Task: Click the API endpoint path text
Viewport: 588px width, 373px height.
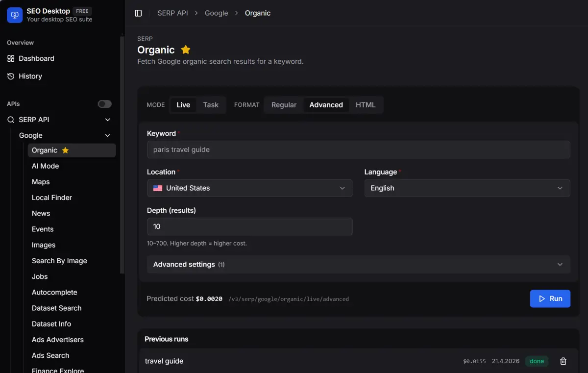Action: coord(289,299)
